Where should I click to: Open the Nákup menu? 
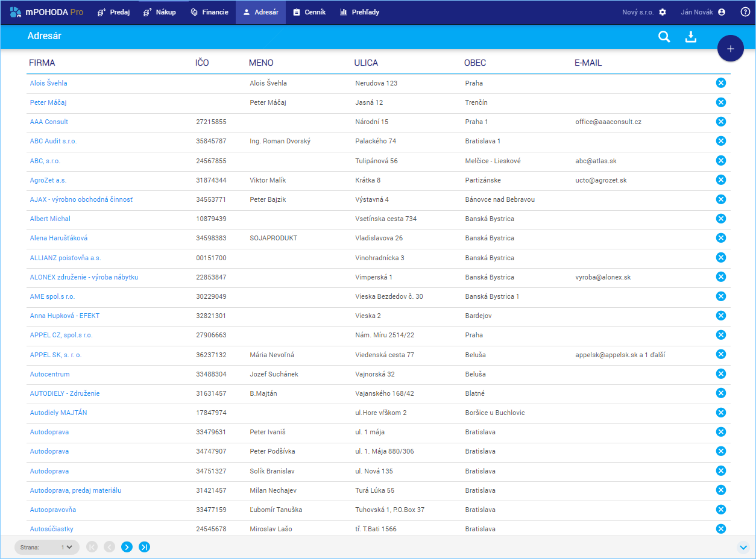click(160, 12)
